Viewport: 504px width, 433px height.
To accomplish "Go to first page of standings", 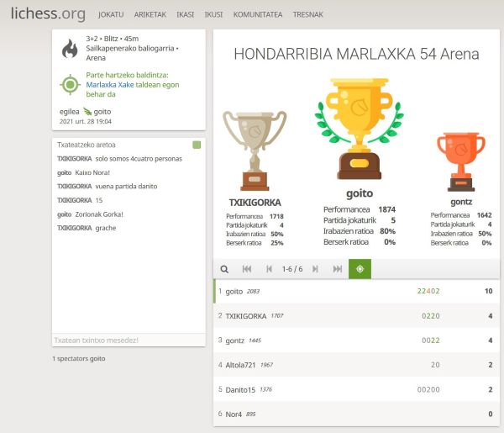I will click(247, 269).
